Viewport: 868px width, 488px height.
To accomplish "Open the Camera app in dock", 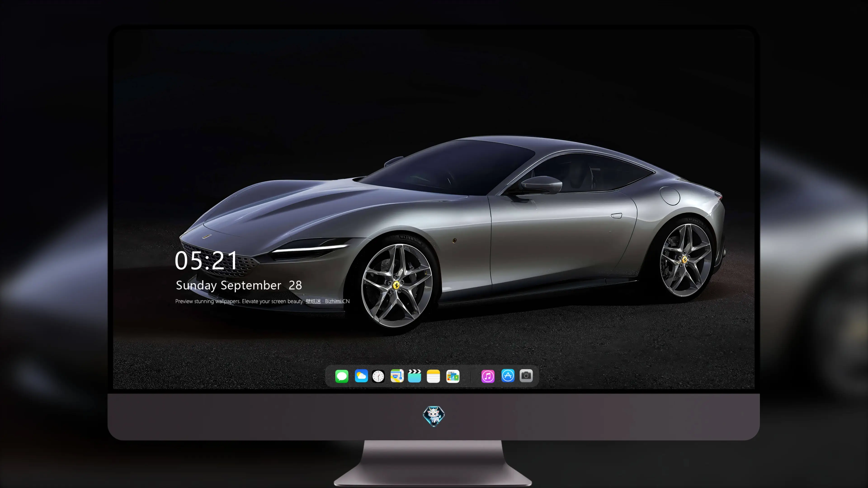I will (526, 375).
